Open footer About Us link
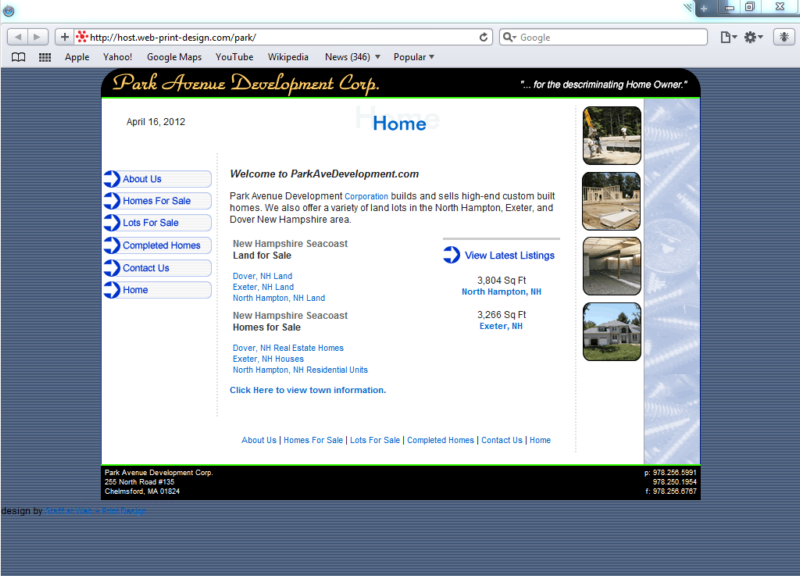The width and height of the screenshot is (800, 576). pyautogui.click(x=259, y=440)
